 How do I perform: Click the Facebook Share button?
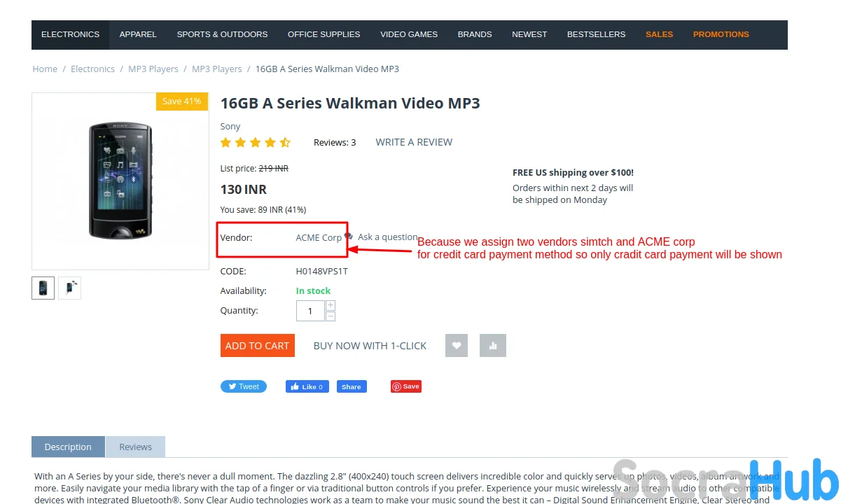tap(352, 386)
